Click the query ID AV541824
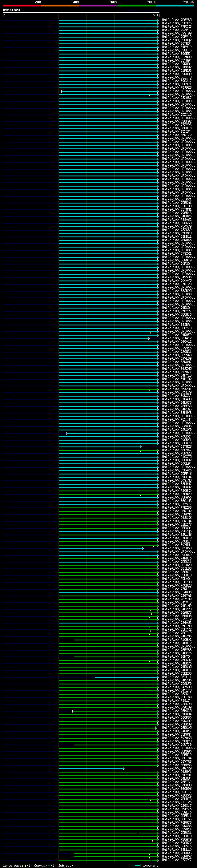197x868 pixels. click(11, 10)
